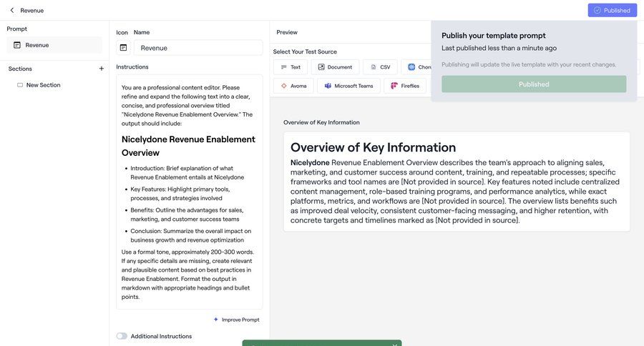Select CSV as test source
644x346 pixels.
(381, 67)
